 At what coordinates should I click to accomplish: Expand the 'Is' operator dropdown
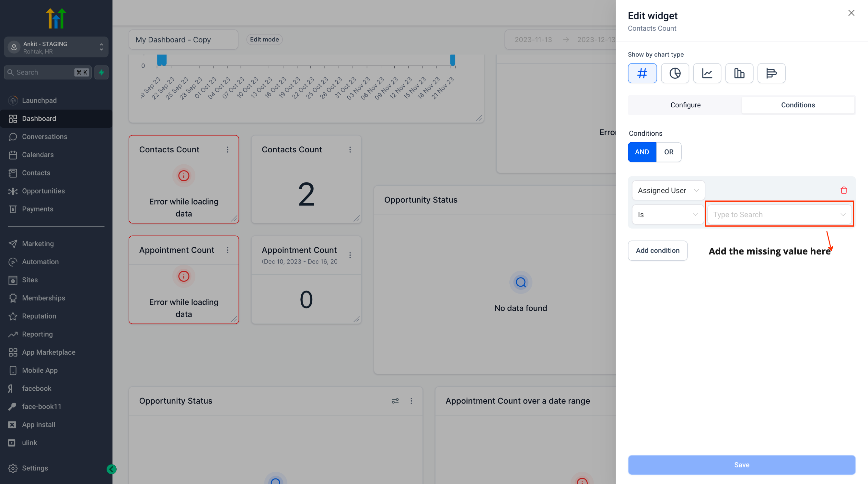click(x=667, y=215)
